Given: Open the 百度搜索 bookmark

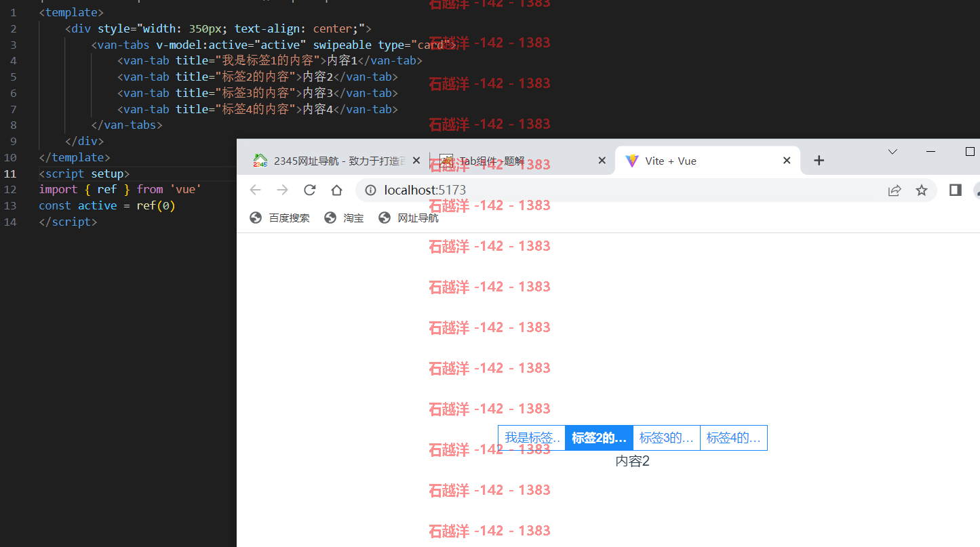Looking at the screenshot, I should coord(280,218).
